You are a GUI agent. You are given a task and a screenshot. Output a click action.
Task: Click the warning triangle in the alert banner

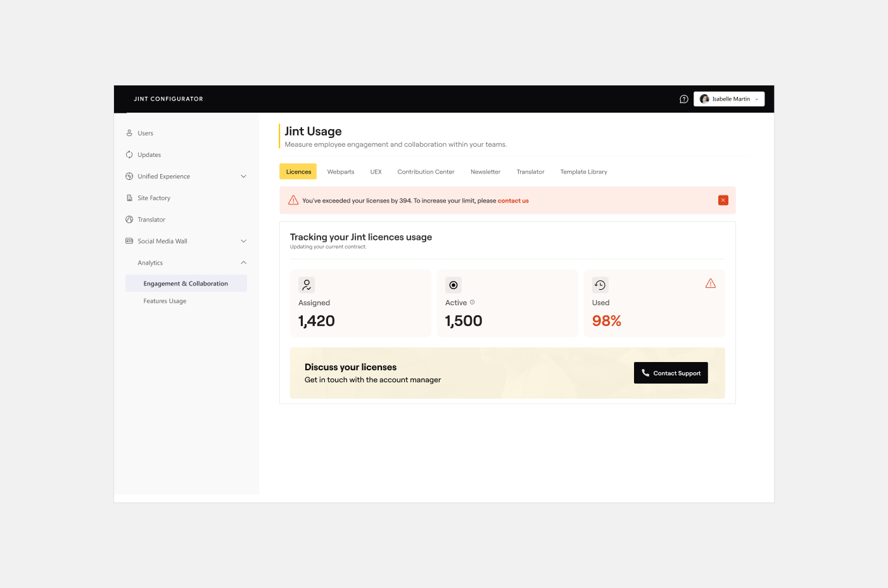293,200
